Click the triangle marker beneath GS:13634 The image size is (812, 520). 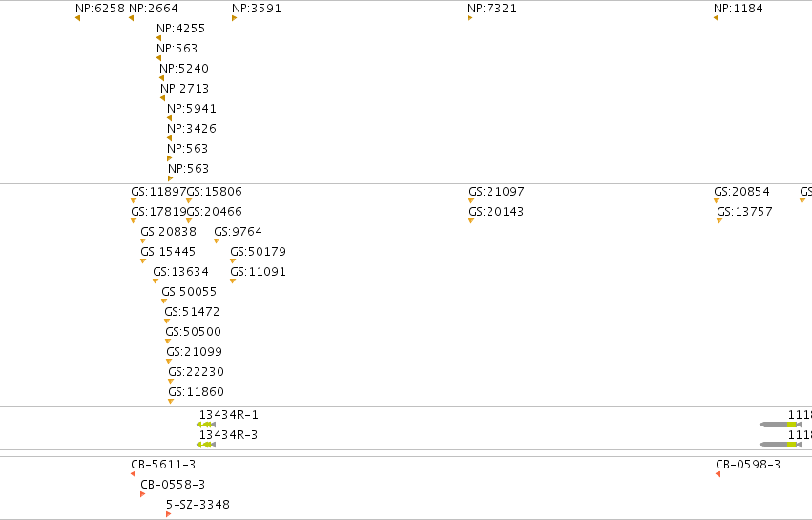156,281
